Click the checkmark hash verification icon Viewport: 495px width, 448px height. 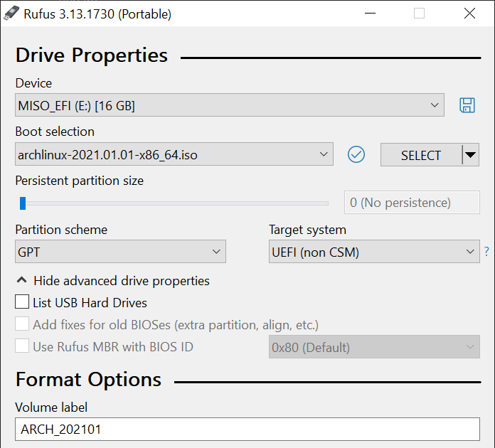[356, 155]
